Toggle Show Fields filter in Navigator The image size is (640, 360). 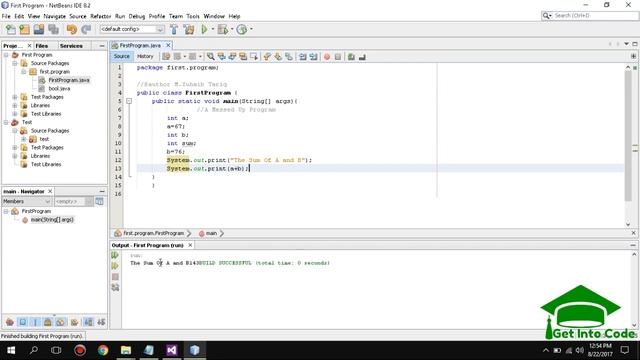[22, 322]
